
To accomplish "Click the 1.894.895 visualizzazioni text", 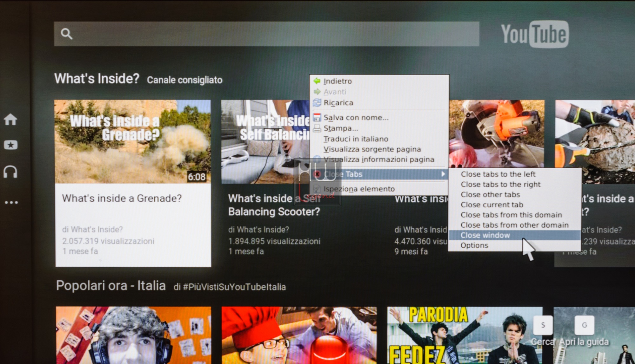I will [x=274, y=241].
